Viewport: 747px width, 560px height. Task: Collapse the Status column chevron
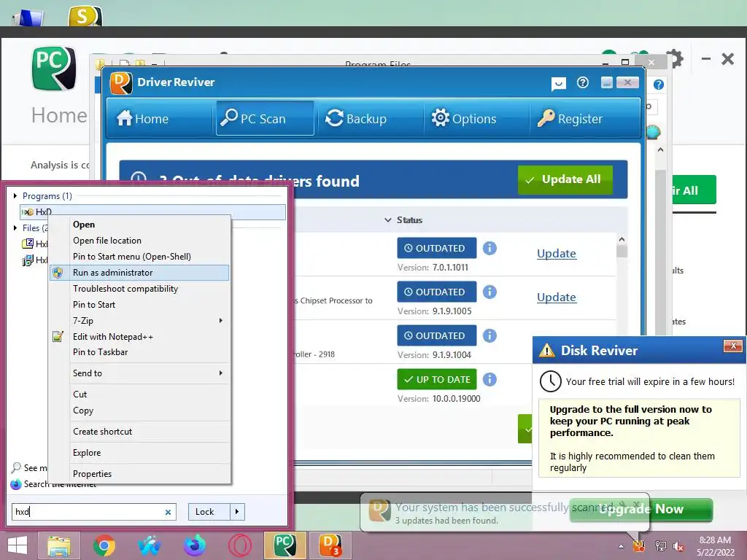(x=388, y=220)
